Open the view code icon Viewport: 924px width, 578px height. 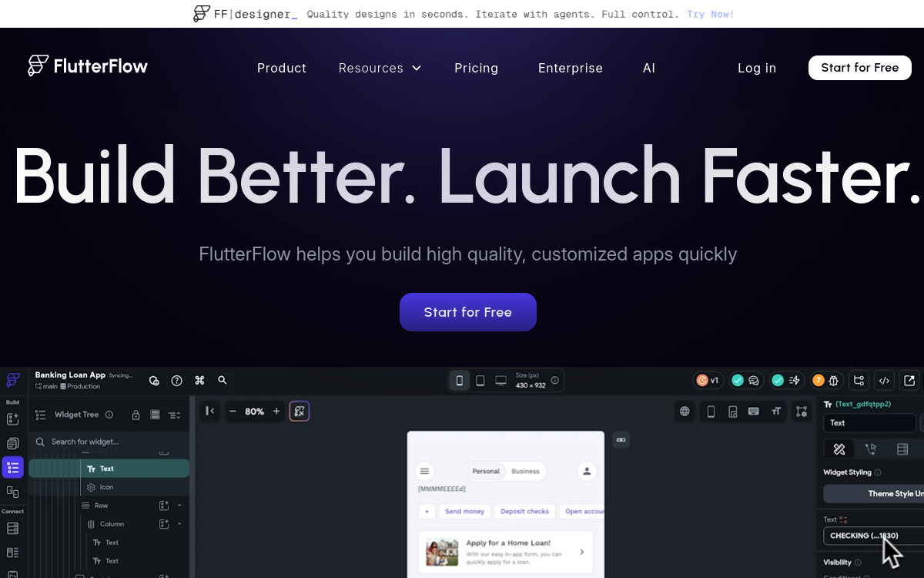click(x=885, y=380)
